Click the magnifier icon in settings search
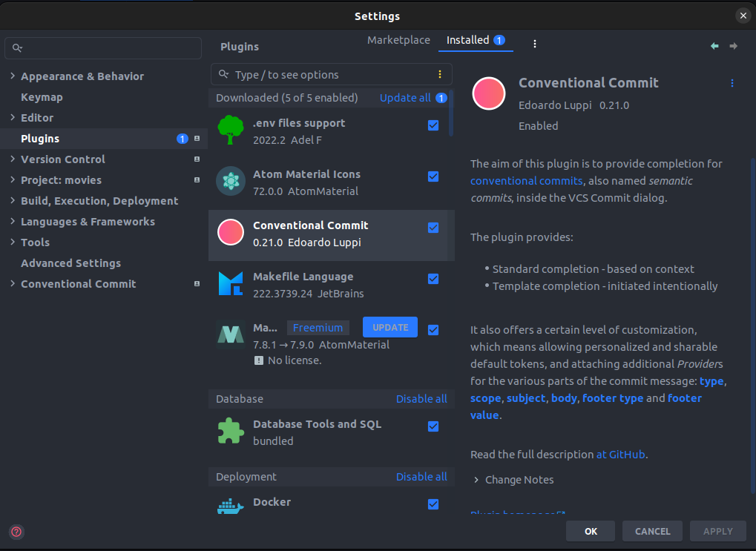Viewport: 756px width, 551px height. [x=17, y=47]
